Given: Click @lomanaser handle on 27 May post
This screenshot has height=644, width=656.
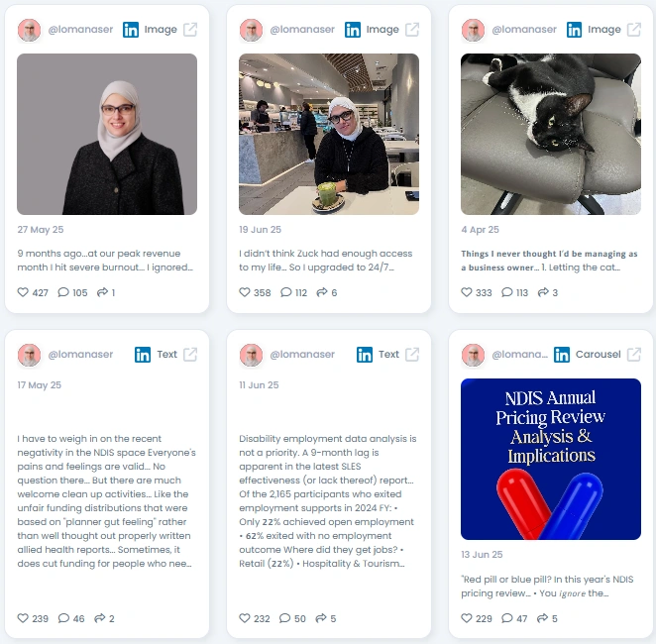Looking at the screenshot, I should [x=80, y=30].
